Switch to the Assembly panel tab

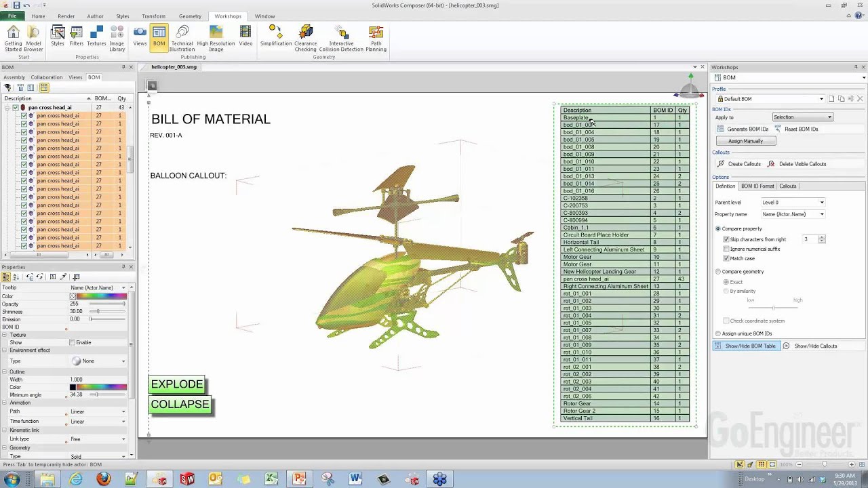[14, 77]
